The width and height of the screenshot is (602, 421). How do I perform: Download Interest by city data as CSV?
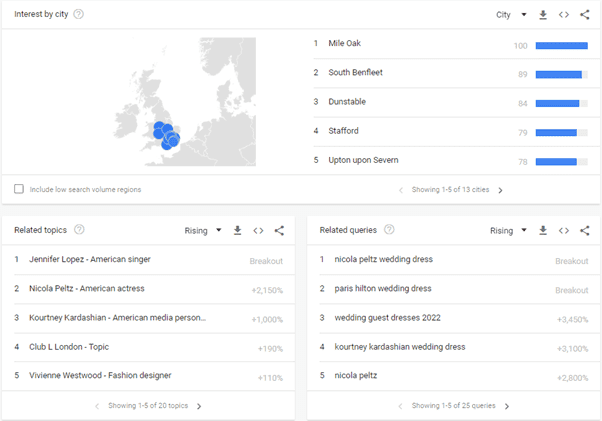coord(543,15)
